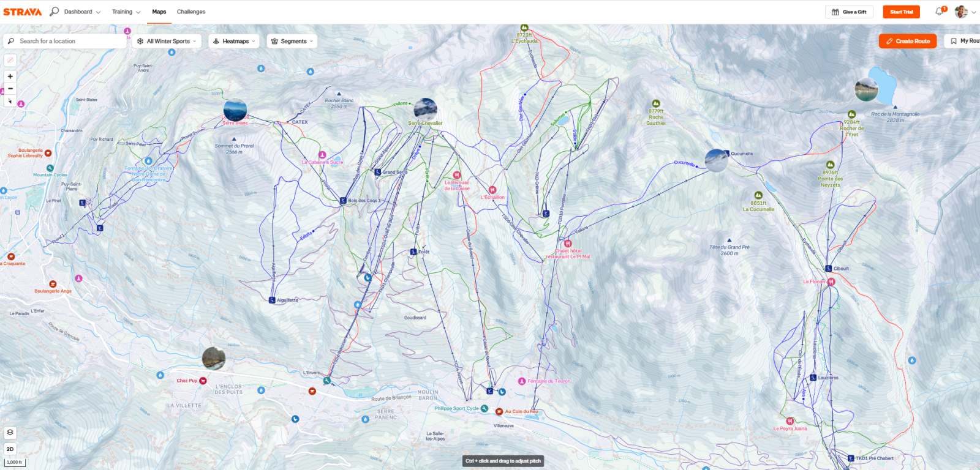Viewport: 980px width, 470px height.
Task: Expand the Dashboard menu
Action: click(x=82, y=12)
